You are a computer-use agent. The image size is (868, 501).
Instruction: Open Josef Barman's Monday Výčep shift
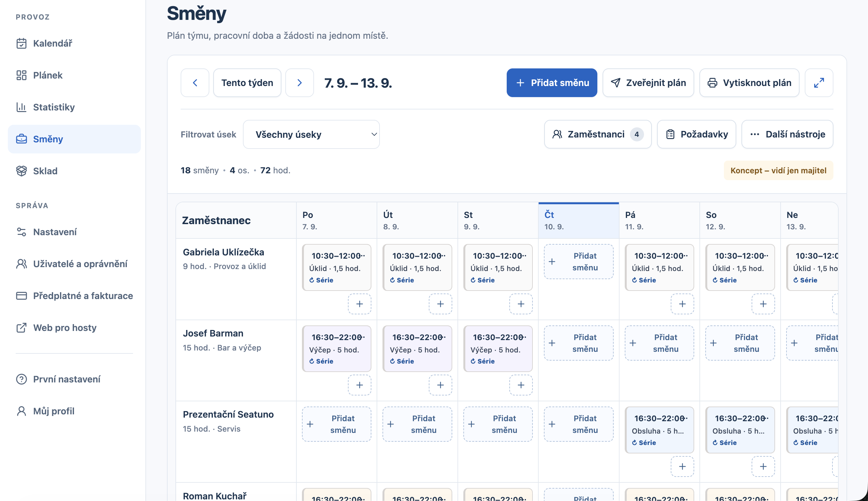[x=337, y=349]
